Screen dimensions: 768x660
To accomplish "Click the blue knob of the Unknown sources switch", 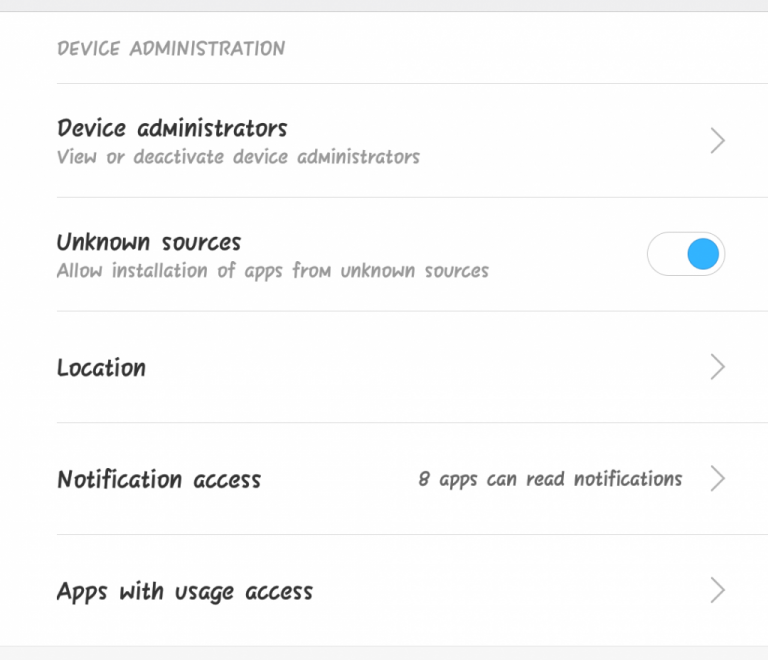I will tap(703, 254).
